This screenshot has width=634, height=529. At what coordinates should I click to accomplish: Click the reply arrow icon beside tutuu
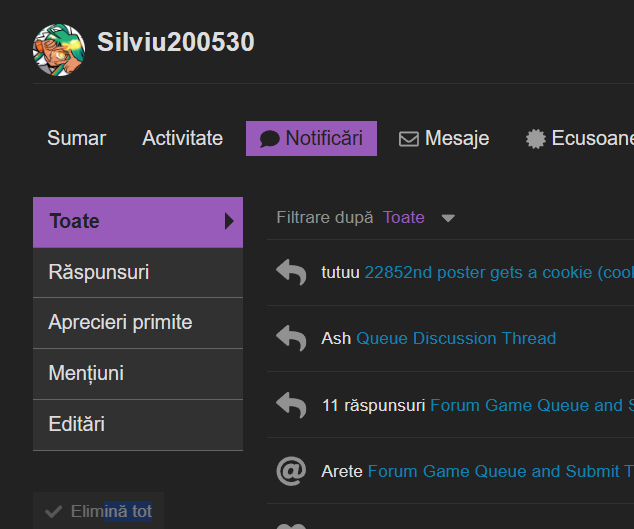[x=291, y=272]
